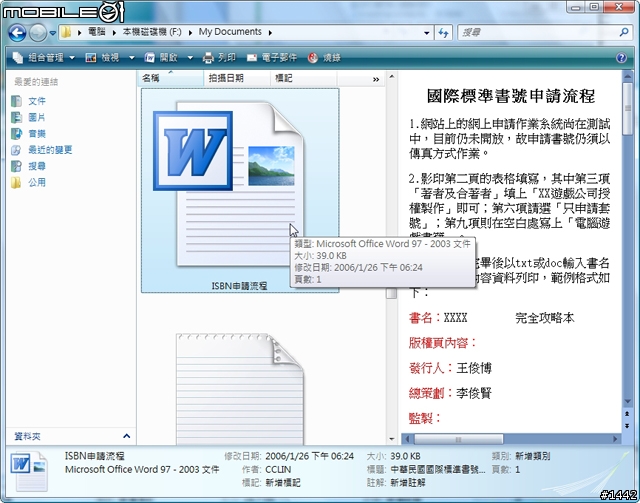Select 本機磁碟機 (F:) breadcrumb segment
This screenshot has height=503, width=640.
pyautogui.click(x=152, y=32)
